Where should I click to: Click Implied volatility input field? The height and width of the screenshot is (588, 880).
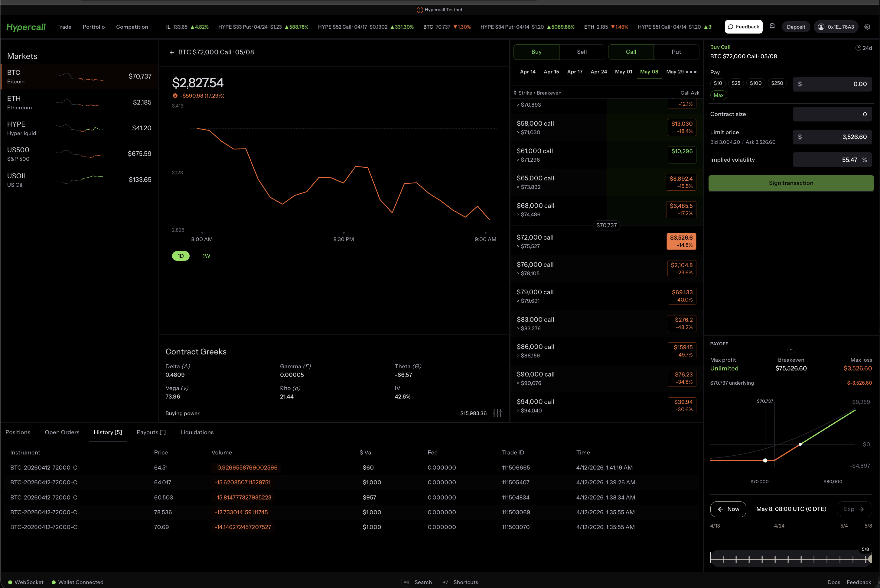point(832,160)
